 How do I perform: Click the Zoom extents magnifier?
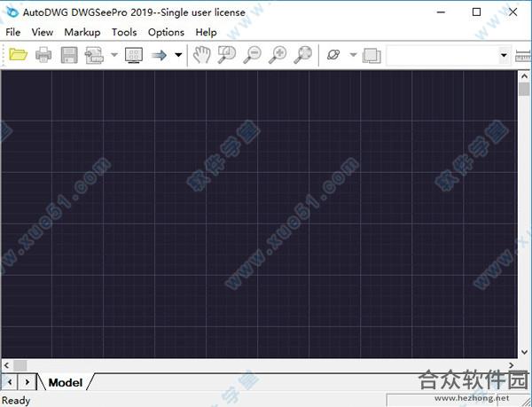(302, 55)
